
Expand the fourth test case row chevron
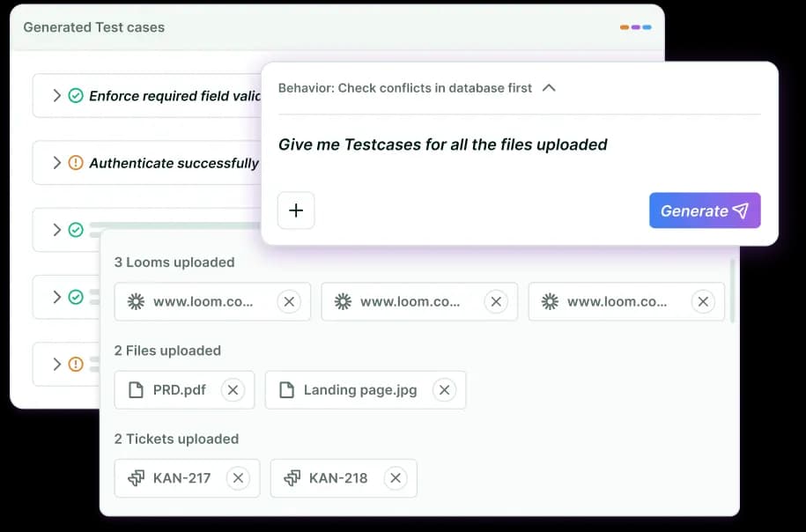[x=56, y=297]
